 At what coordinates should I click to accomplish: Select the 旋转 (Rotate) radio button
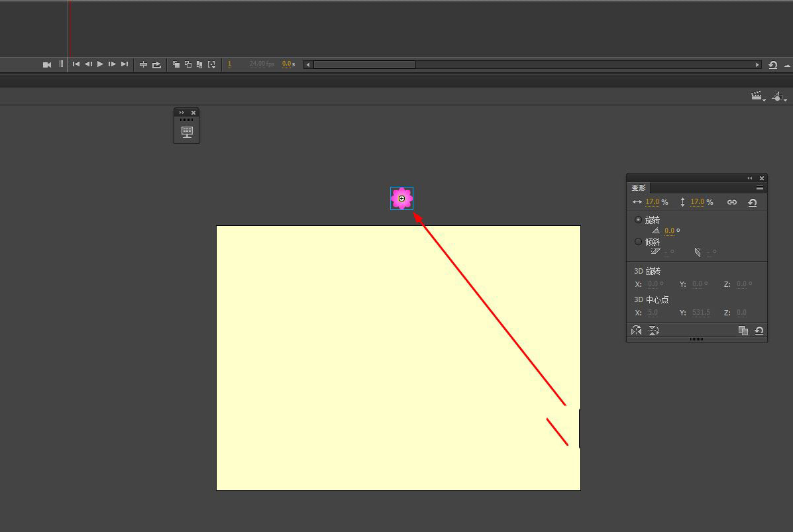click(638, 220)
